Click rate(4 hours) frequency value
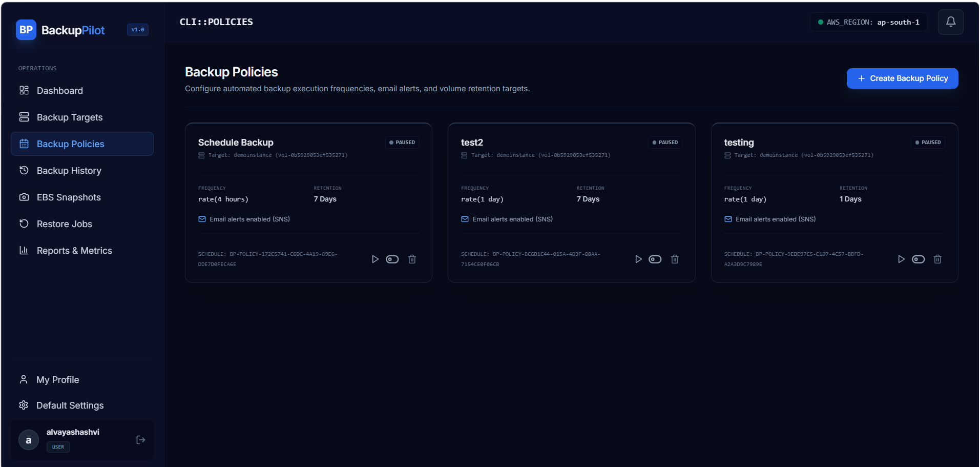This screenshot has width=980, height=467. 223,199
